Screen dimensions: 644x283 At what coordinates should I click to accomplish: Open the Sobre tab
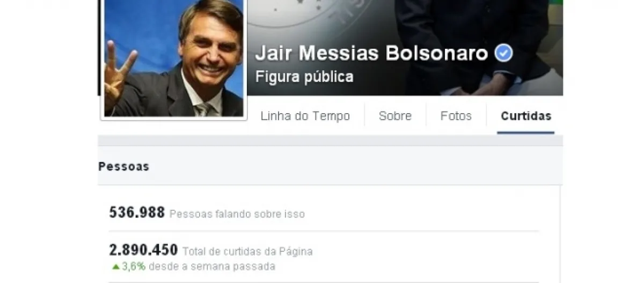pos(395,116)
